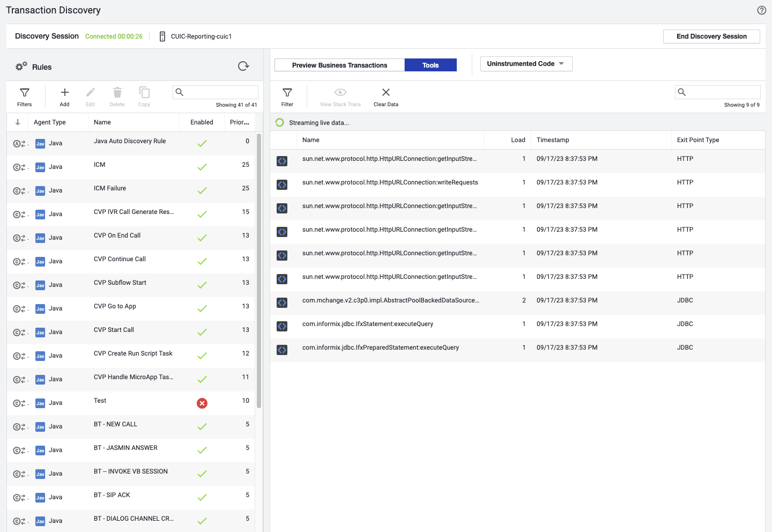Toggle enabled checkmark for CVP On End Call
The height and width of the screenshot is (532, 772).
click(202, 238)
